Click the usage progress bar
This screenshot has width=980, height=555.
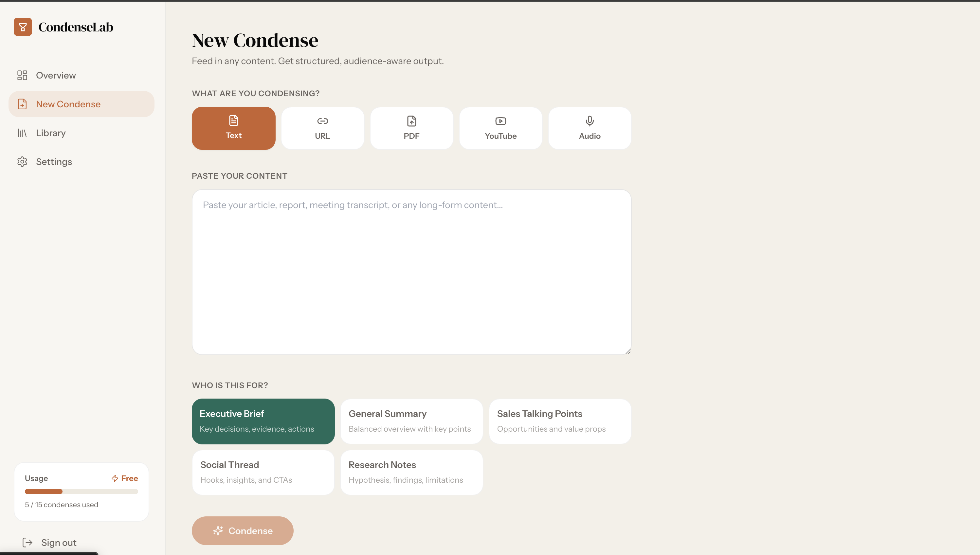81,491
